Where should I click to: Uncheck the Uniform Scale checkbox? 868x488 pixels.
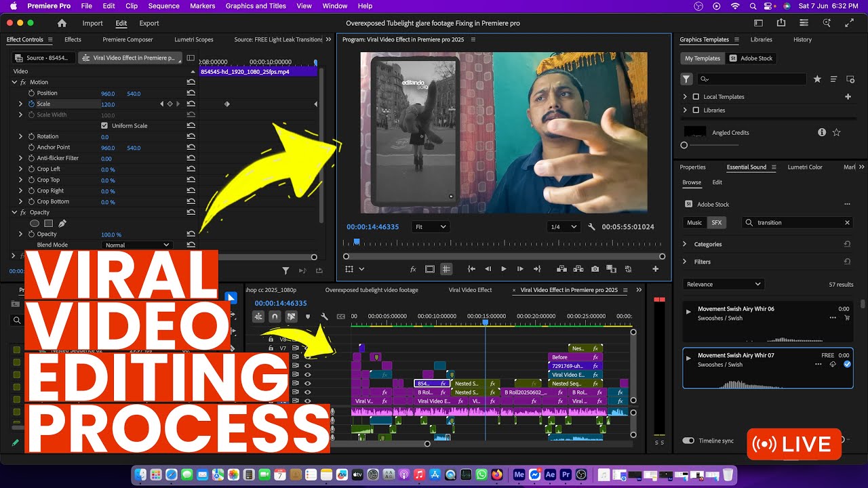coord(104,125)
